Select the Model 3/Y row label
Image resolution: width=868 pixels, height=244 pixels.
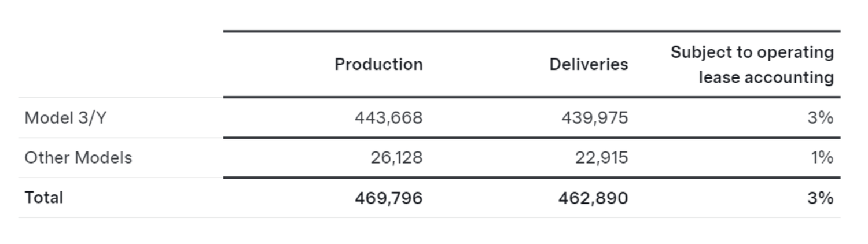pyautogui.click(x=65, y=118)
